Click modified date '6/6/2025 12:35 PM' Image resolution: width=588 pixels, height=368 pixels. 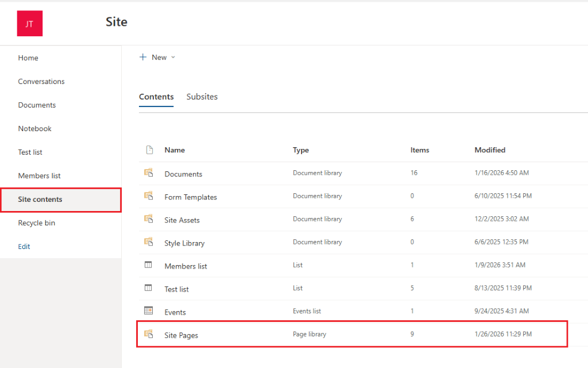point(501,242)
